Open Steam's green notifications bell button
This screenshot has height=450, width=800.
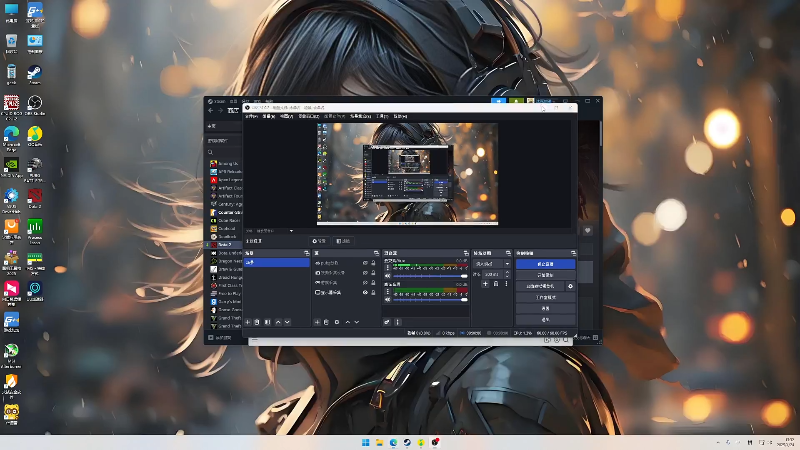pyautogui.click(x=516, y=101)
